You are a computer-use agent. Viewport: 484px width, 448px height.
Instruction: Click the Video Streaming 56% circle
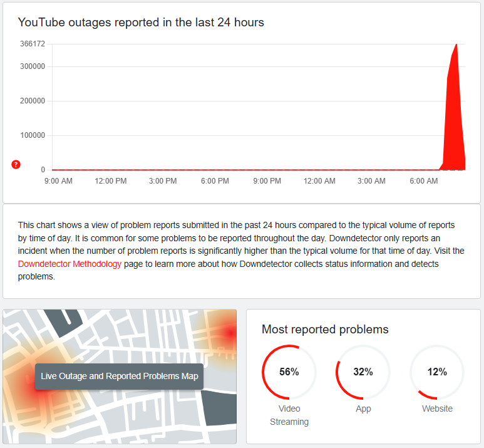click(x=289, y=372)
